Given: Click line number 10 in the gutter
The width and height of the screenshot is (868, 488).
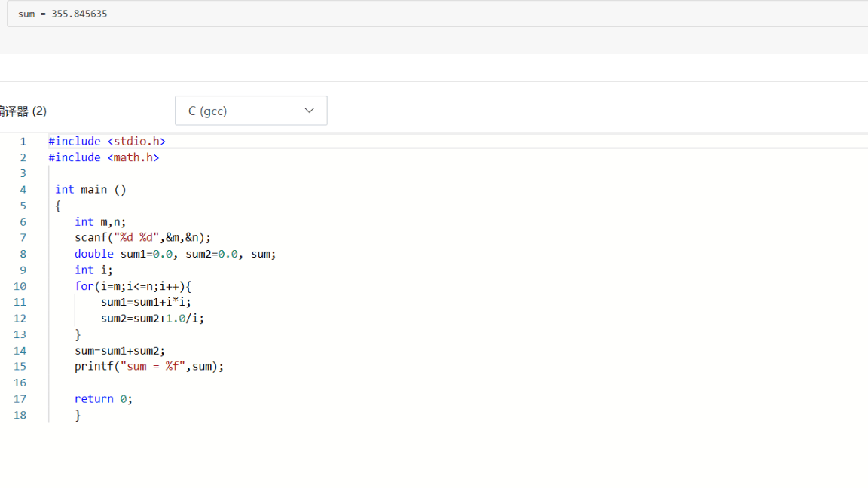Looking at the screenshot, I should (20, 286).
